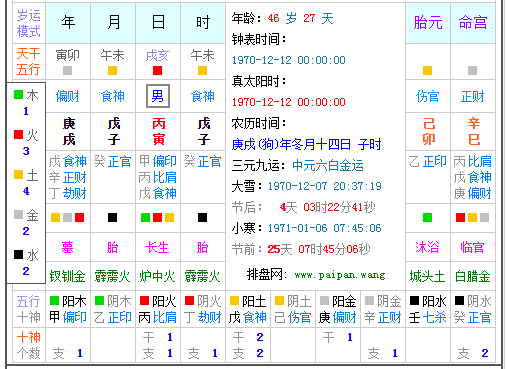Click the 胎元 column header
Viewport: 507px width, 369px height.
428,23
